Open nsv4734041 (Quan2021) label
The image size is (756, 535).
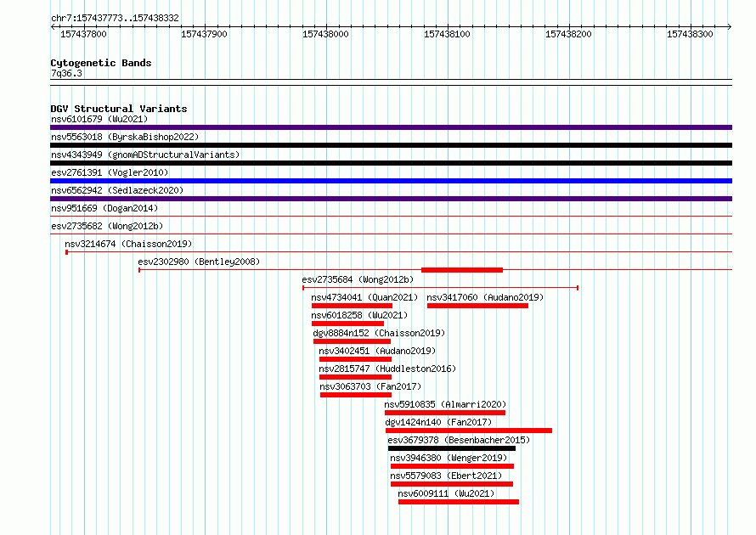pos(364,297)
